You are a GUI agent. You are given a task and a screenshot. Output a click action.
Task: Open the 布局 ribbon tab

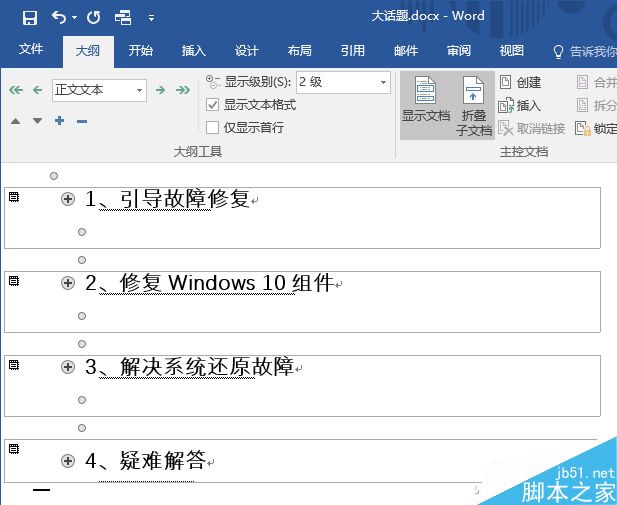point(299,51)
